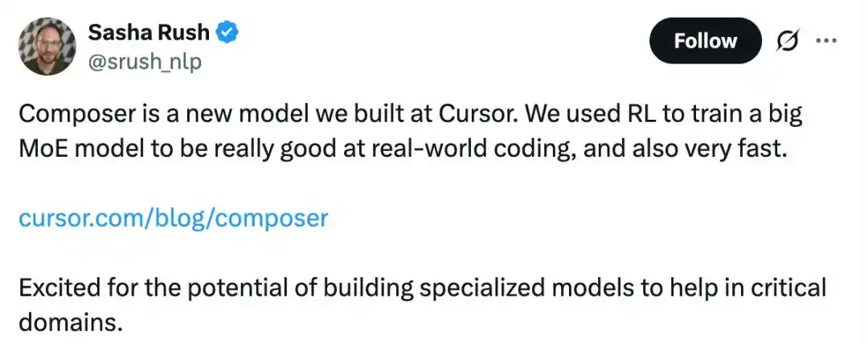868x344 pixels.
Task: Open the cursor.com/blog/composer link
Action: tap(173, 218)
